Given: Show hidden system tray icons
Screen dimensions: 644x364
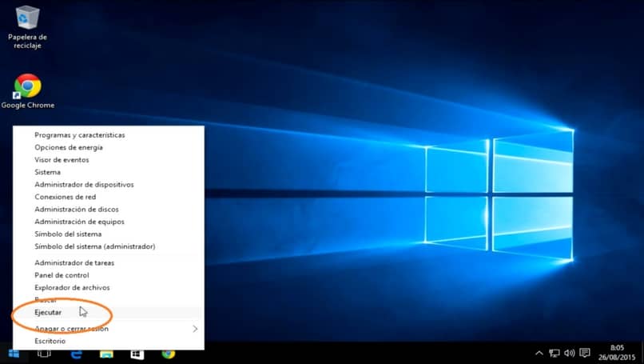Looking at the screenshot, I should point(539,354).
